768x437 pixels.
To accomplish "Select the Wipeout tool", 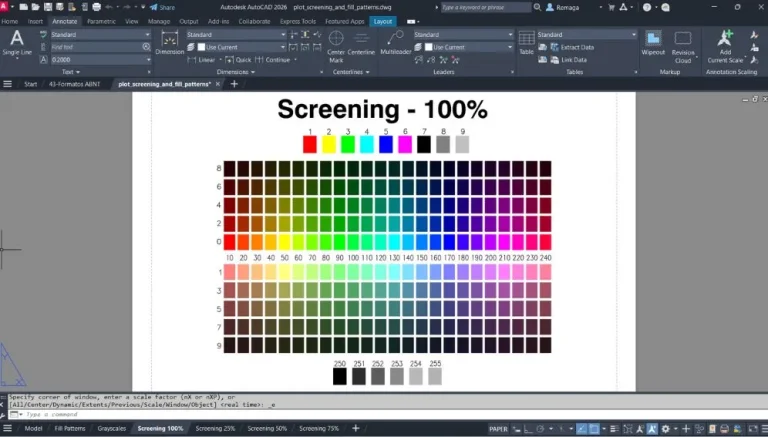I will (653, 43).
